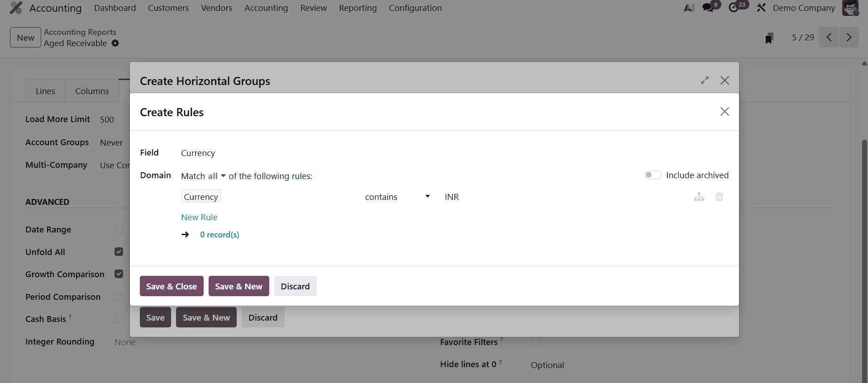Click the Save & Close button
Viewport: 868px width, 383px height.
click(171, 286)
